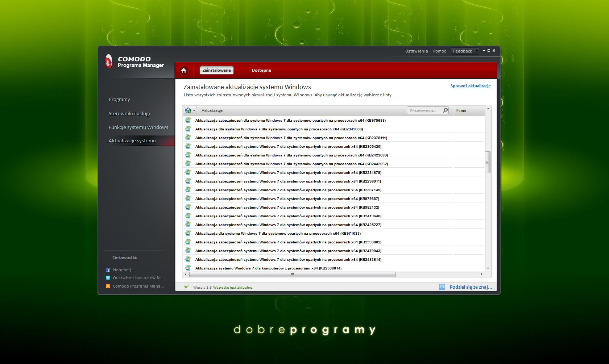Select Aktualizacje systemu in sidebar
Screen dimensions: 609x364
tap(132, 141)
